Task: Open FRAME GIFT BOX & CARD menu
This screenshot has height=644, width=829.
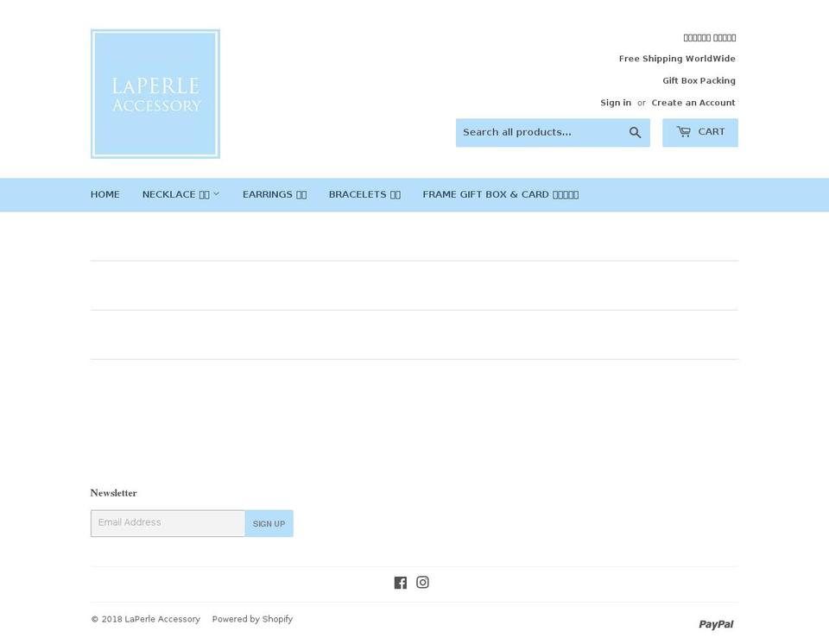Action: tap(500, 194)
